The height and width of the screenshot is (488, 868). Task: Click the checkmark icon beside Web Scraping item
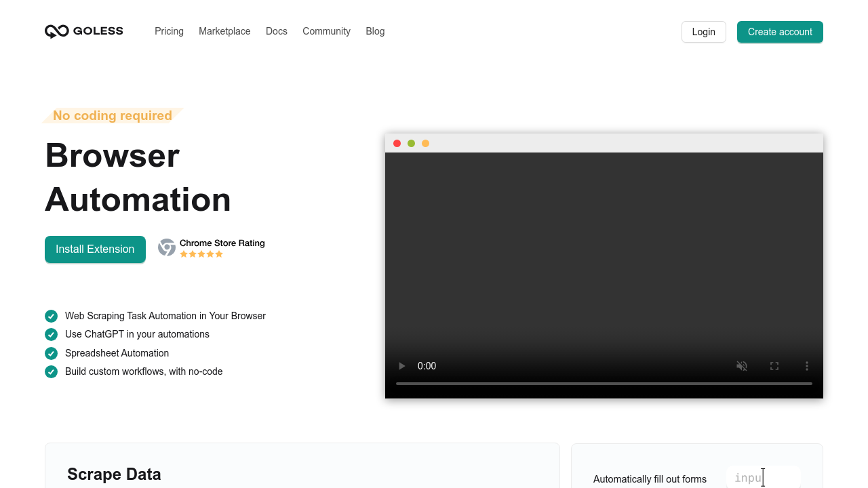coord(51,316)
